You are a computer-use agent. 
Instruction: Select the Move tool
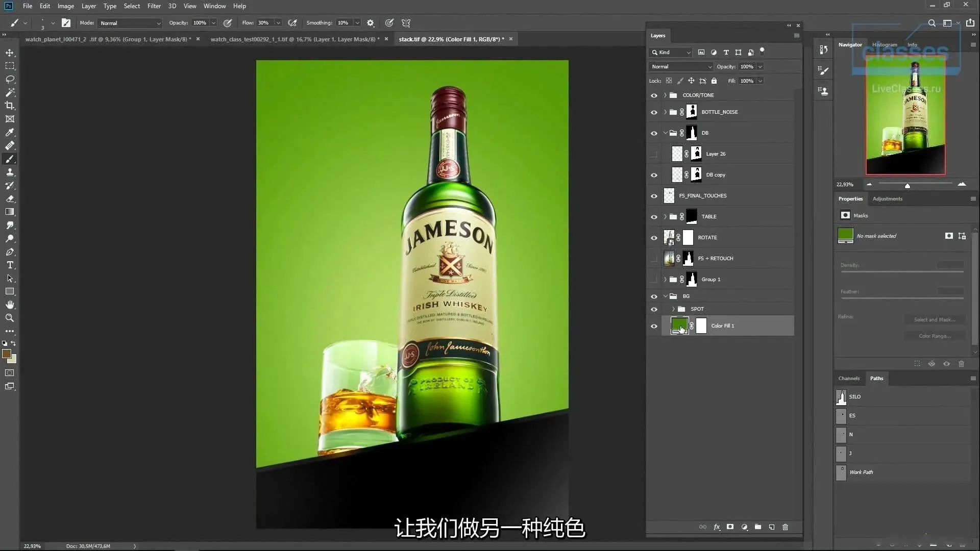pos(10,53)
